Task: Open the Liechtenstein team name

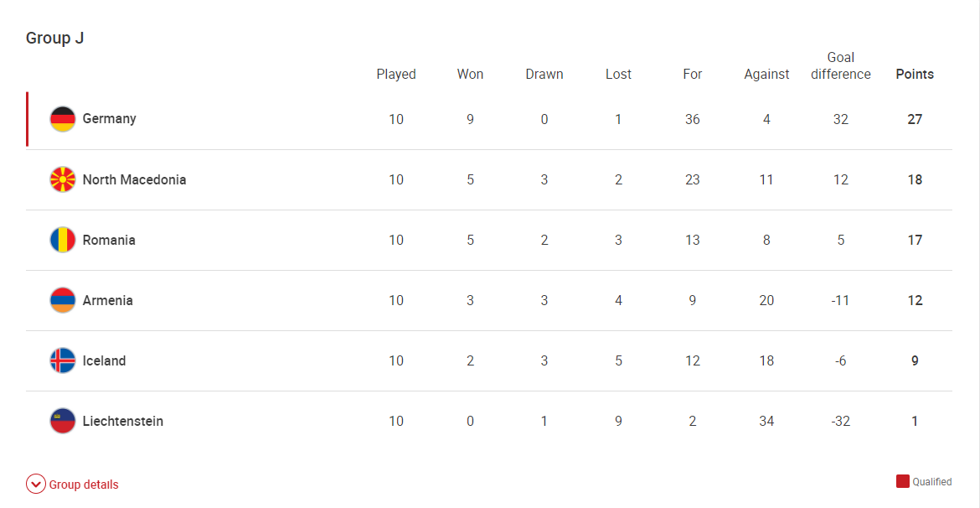Action: [x=123, y=421]
